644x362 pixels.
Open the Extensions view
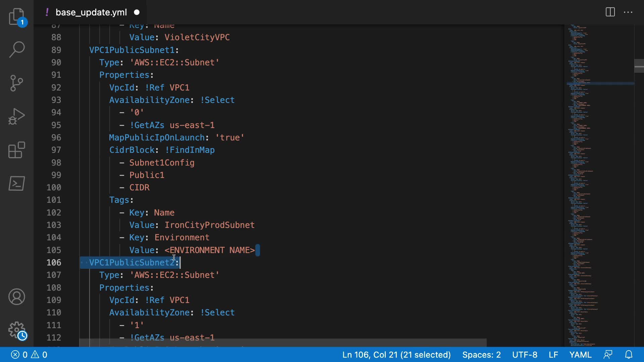click(x=16, y=150)
